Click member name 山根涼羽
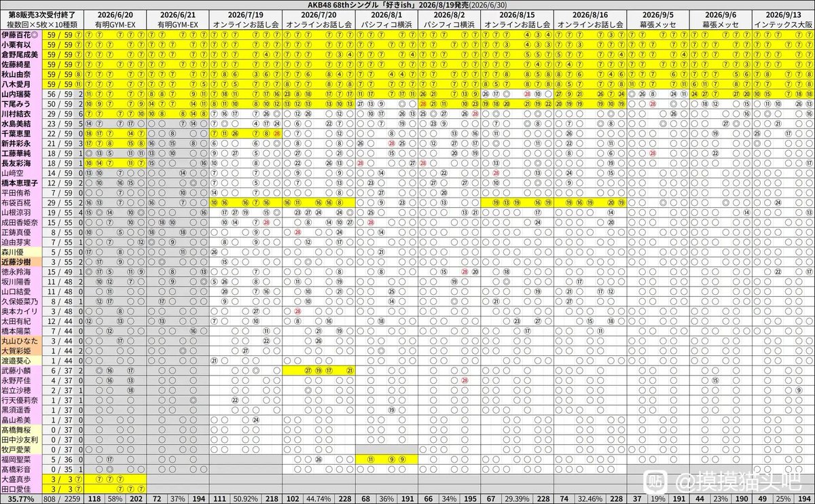Screen dimensions: 815x504 click(x=17, y=213)
